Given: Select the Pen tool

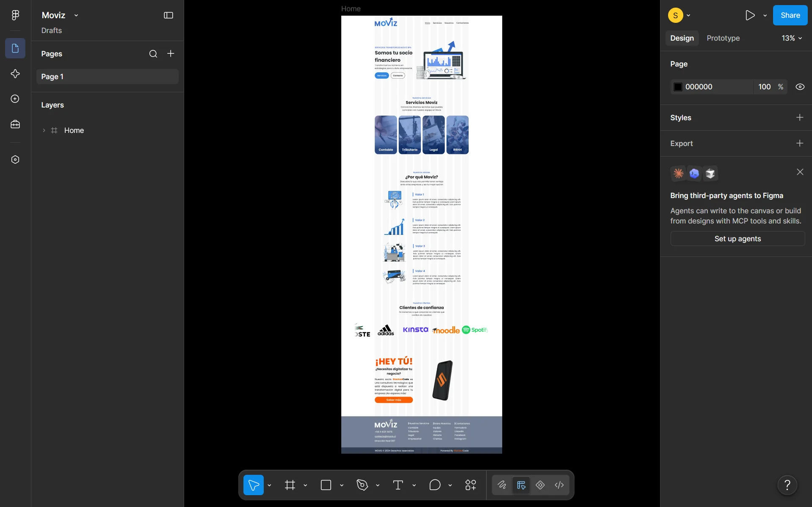Looking at the screenshot, I should point(362,485).
